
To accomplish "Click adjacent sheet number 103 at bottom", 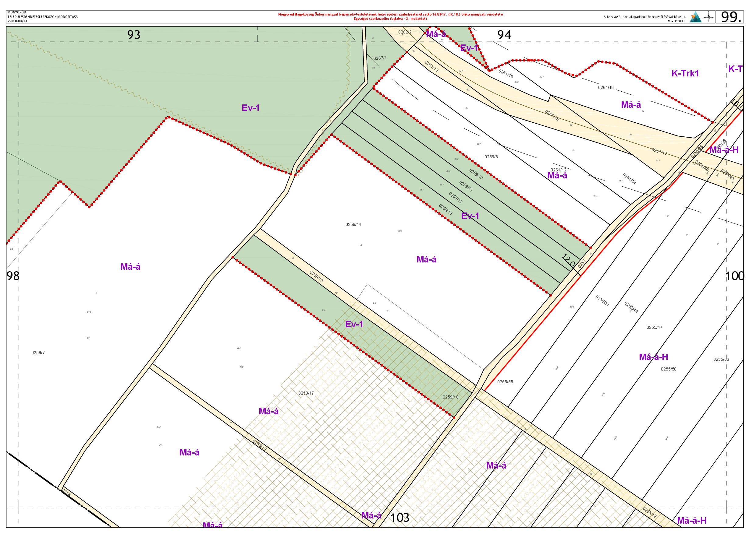I will pyautogui.click(x=399, y=518).
